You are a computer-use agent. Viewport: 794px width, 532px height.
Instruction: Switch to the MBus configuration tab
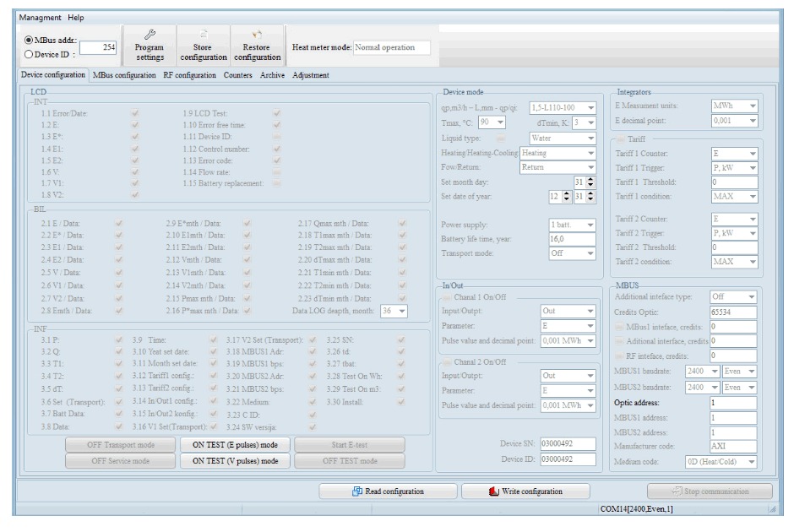(124, 75)
